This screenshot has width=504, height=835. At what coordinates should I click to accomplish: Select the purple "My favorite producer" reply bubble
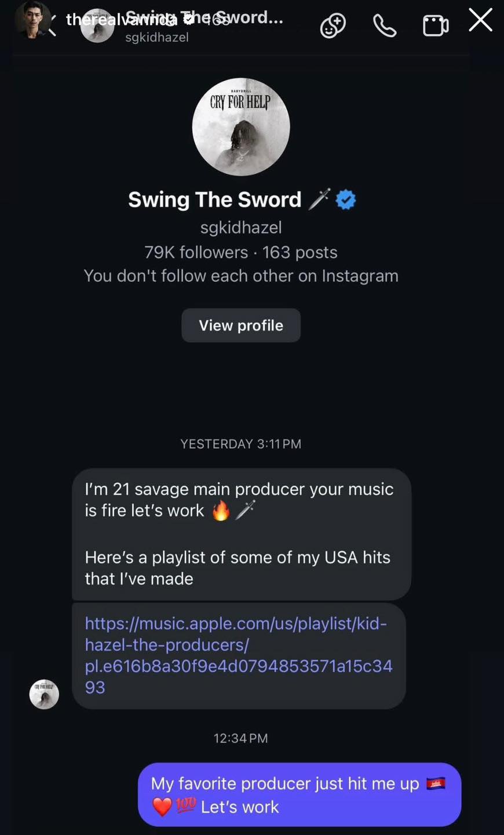pos(299,794)
